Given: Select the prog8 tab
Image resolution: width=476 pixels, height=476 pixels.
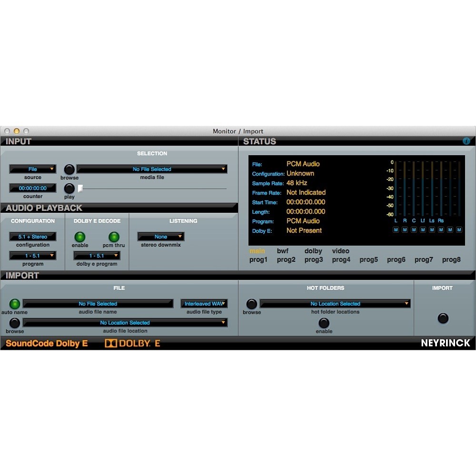Looking at the screenshot, I should [451, 260].
